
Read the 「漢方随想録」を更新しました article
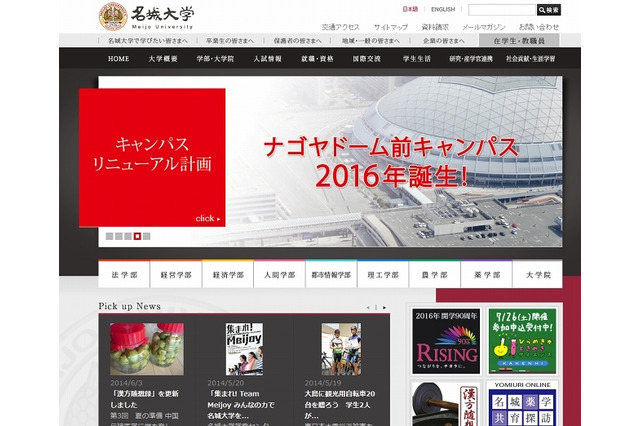point(144,399)
